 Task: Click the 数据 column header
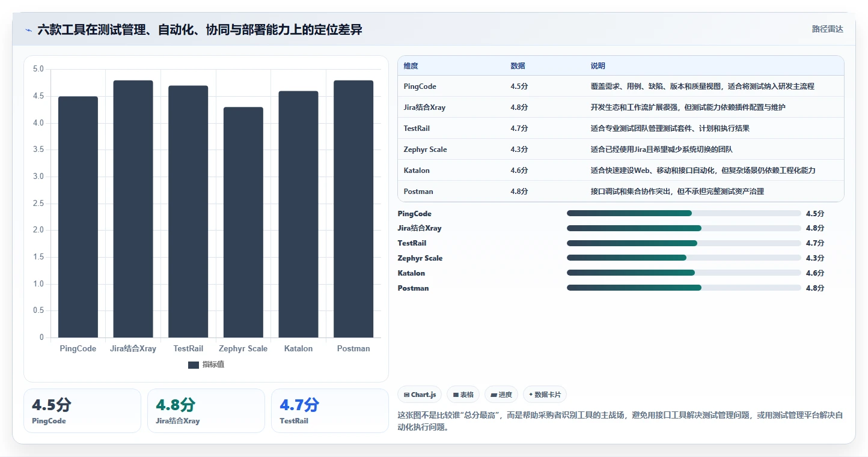518,66
